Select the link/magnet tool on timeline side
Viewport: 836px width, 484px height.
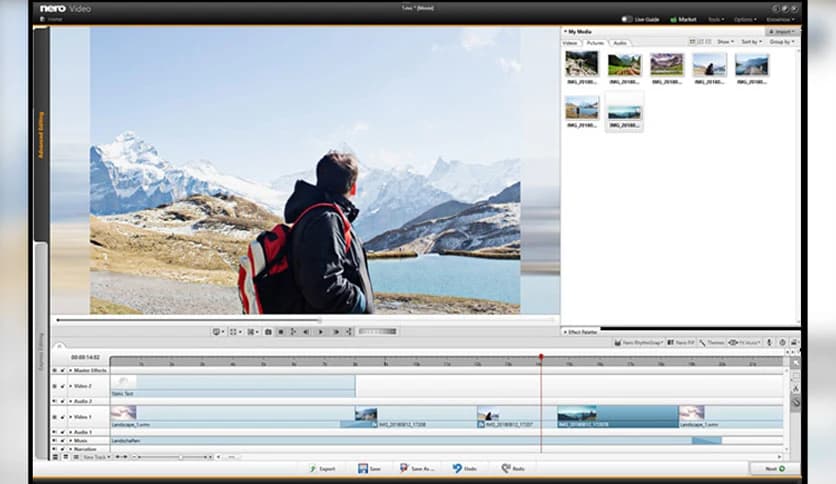pos(795,402)
